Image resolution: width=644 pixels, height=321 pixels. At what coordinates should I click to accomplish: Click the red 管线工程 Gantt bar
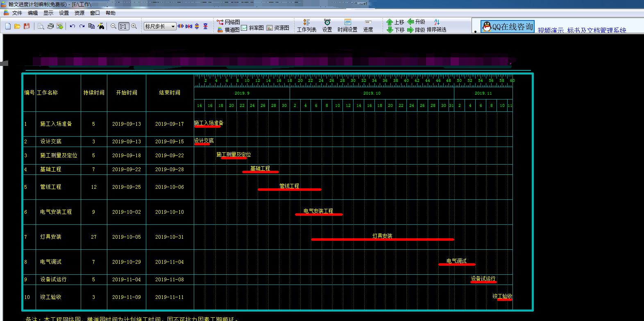click(289, 190)
